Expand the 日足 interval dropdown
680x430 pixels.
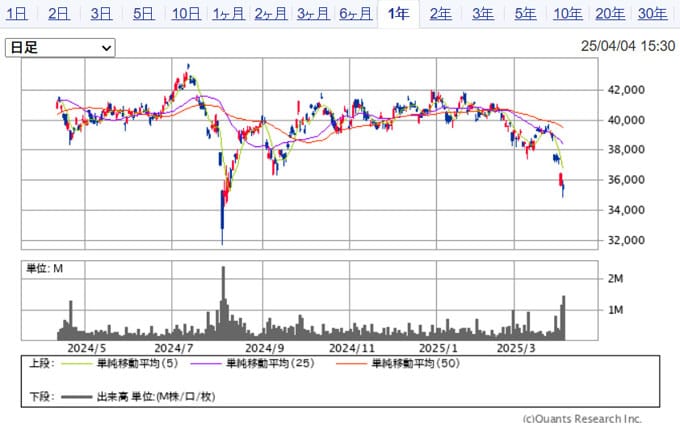60,47
